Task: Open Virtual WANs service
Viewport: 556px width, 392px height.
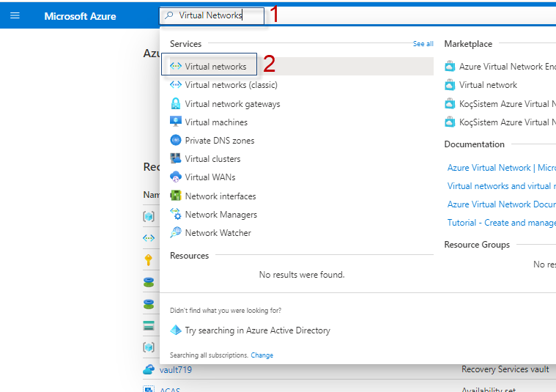Action: tap(210, 177)
